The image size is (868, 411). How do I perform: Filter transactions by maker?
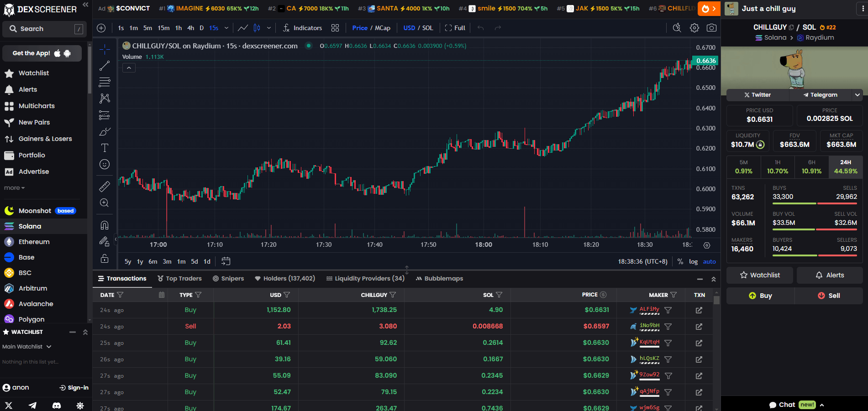click(x=673, y=295)
